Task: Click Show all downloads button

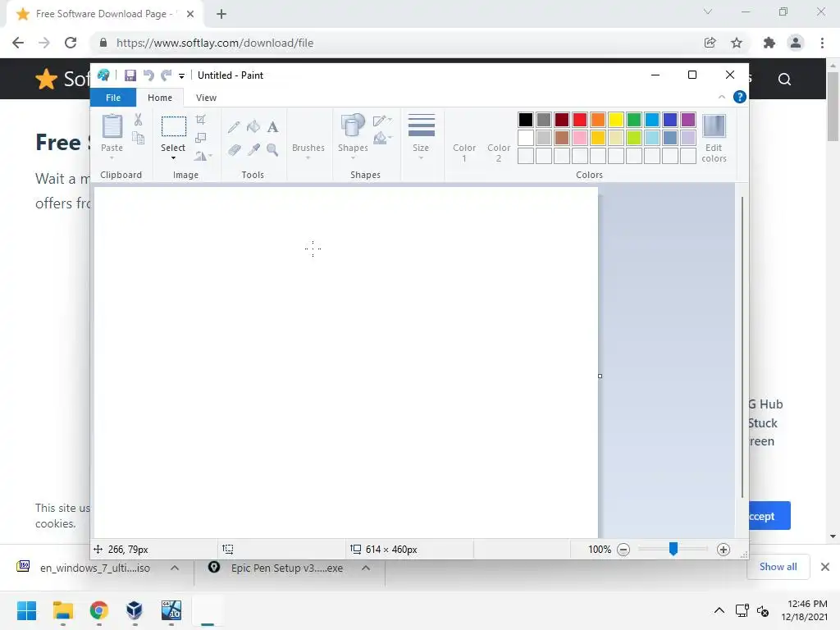Action: point(778,567)
